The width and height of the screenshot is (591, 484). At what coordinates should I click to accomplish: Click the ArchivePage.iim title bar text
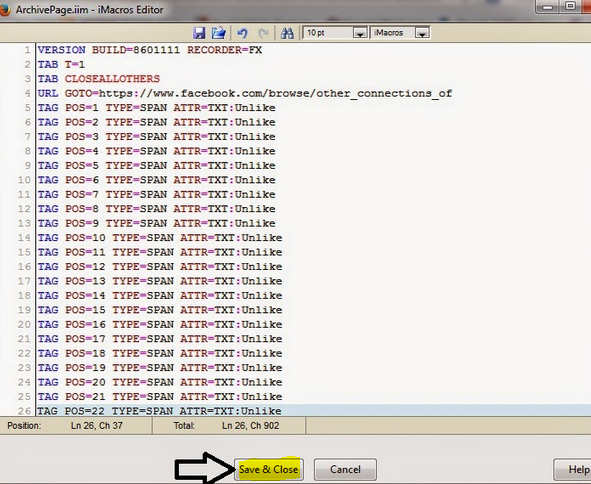click(89, 9)
